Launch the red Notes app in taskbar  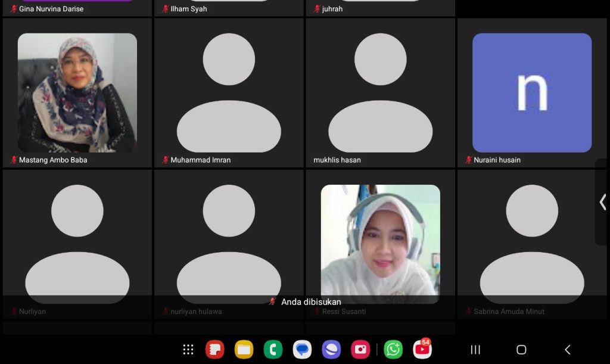[x=214, y=350]
